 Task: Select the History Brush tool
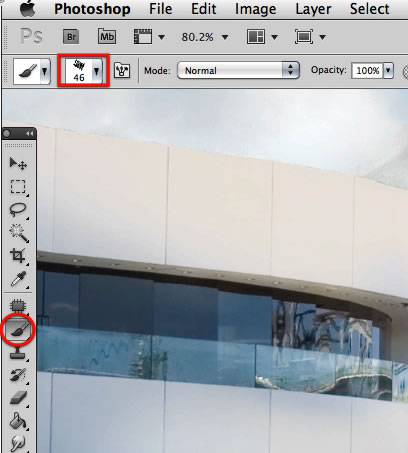pyautogui.click(x=18, y=375)
